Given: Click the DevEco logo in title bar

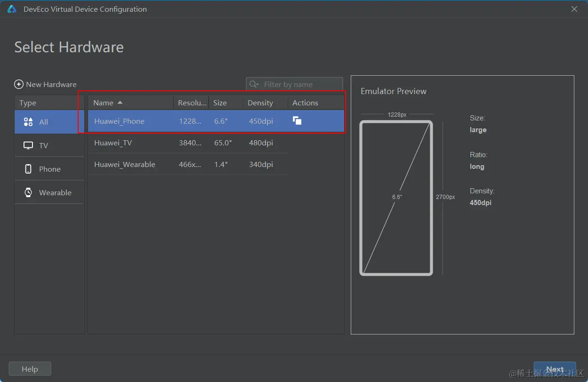Looking at the screenshot, I should tap(12, 9).
